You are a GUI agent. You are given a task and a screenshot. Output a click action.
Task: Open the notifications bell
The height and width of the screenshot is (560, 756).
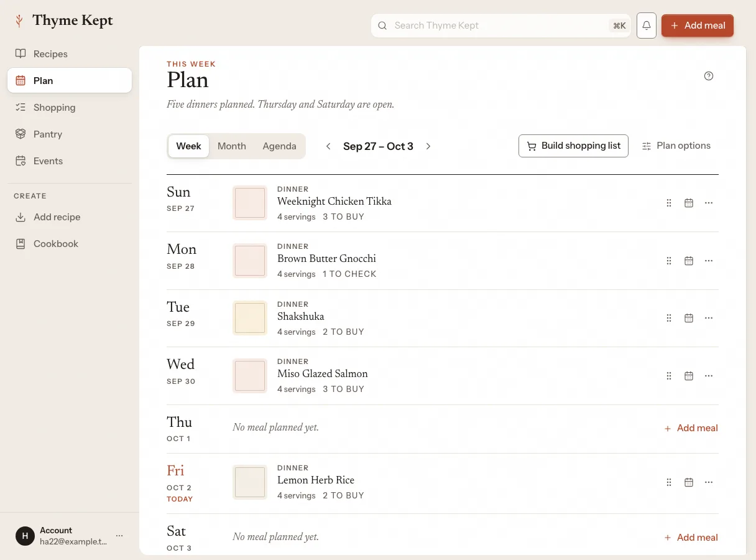647,26
